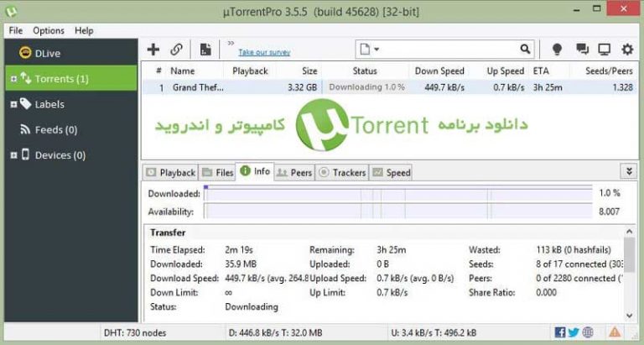Click the Create New Torrent icon
This screenshot has width=644, height=345.
pos(205,50)
